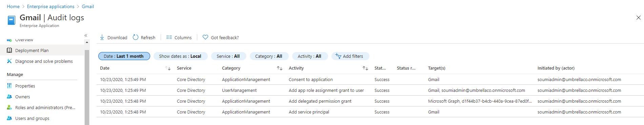Sort by the Activity column arrows

365,68
